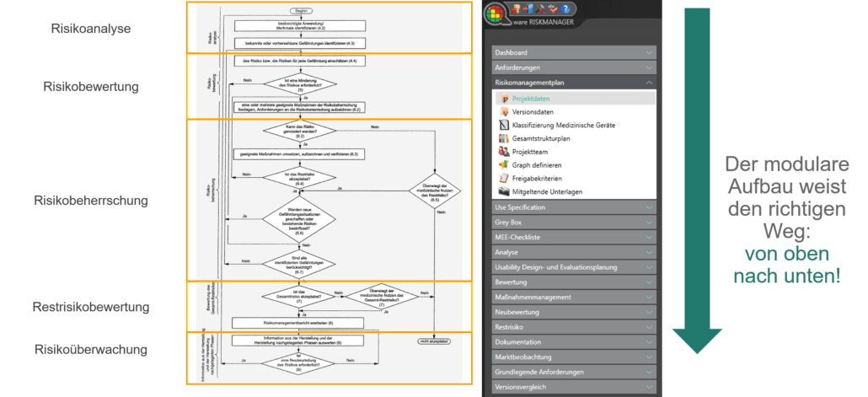Click 'Risikomanagementbericht erarbeiten (8)' flowchart box
Image resolution: width=868 pixels, height=397 pixels.
point(297,323)
